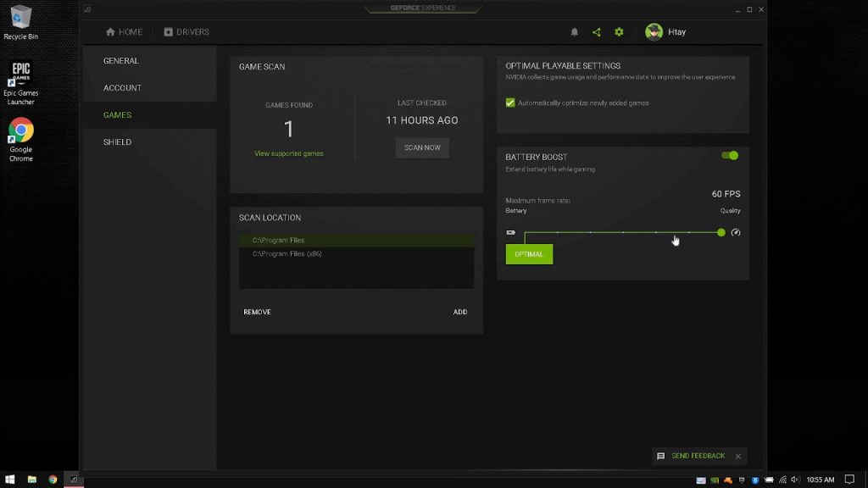
Task: Open Google Chrome desktop shortcut
Action: 21,140
